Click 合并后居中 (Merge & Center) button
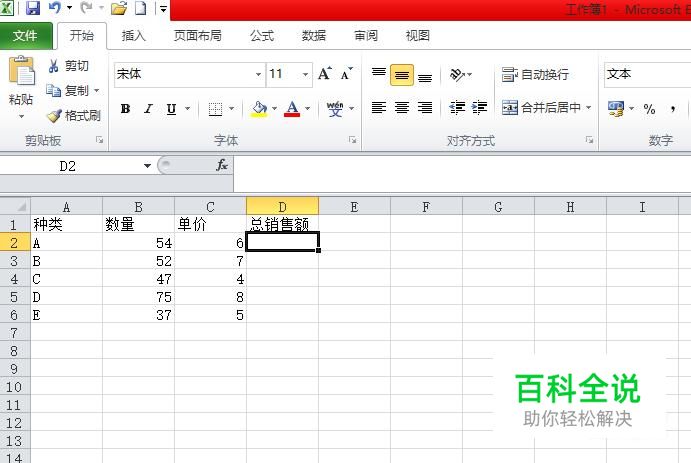This screenshot has width=691, height=463. click(x=542, y=107)
